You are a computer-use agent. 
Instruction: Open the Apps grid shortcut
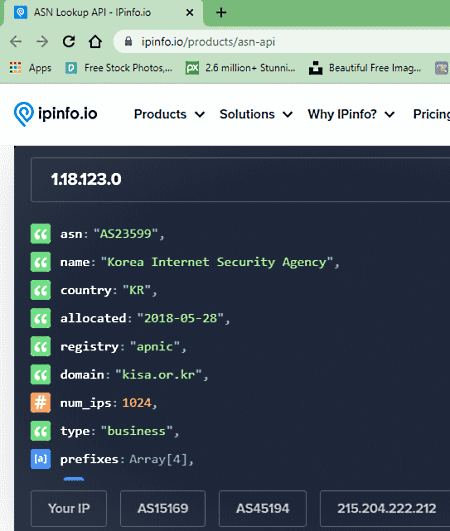tap(30, 68)
